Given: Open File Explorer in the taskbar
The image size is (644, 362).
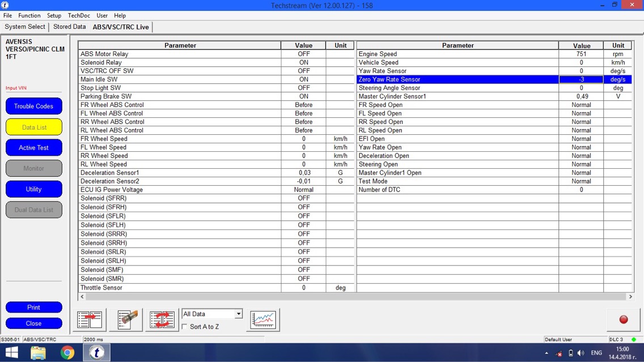Looking at the screenshot, I should (39, 352).
